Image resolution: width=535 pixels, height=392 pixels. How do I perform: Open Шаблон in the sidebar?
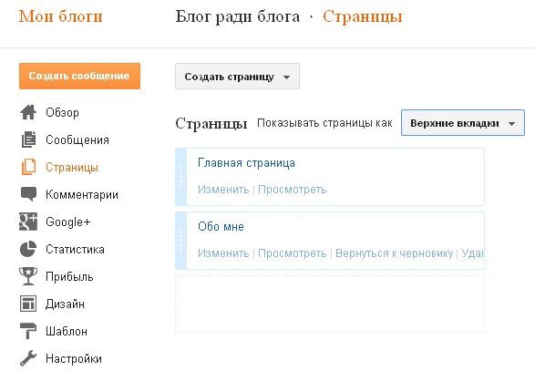(x=67, y=331)
